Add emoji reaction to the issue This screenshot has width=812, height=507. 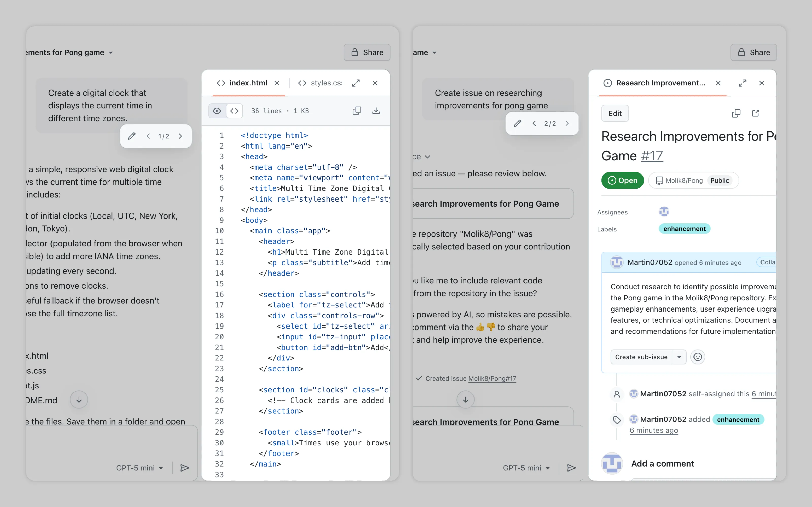pos(698,357)
